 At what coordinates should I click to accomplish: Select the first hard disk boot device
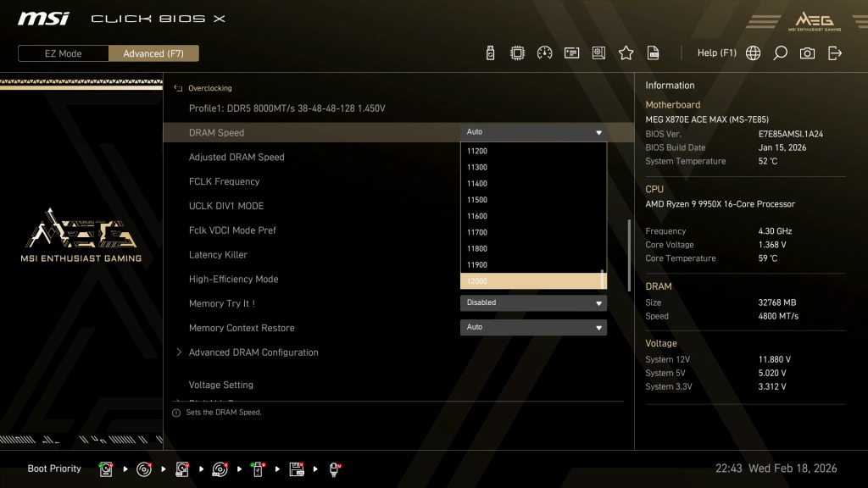click(x=106, y=469)
